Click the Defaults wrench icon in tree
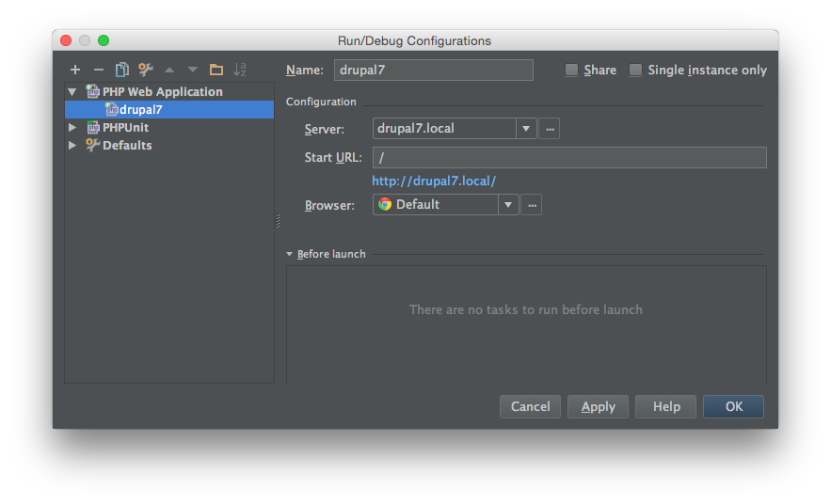Viewport: 831px width, 504px height. pyautogui.click(x=93, y=145)
